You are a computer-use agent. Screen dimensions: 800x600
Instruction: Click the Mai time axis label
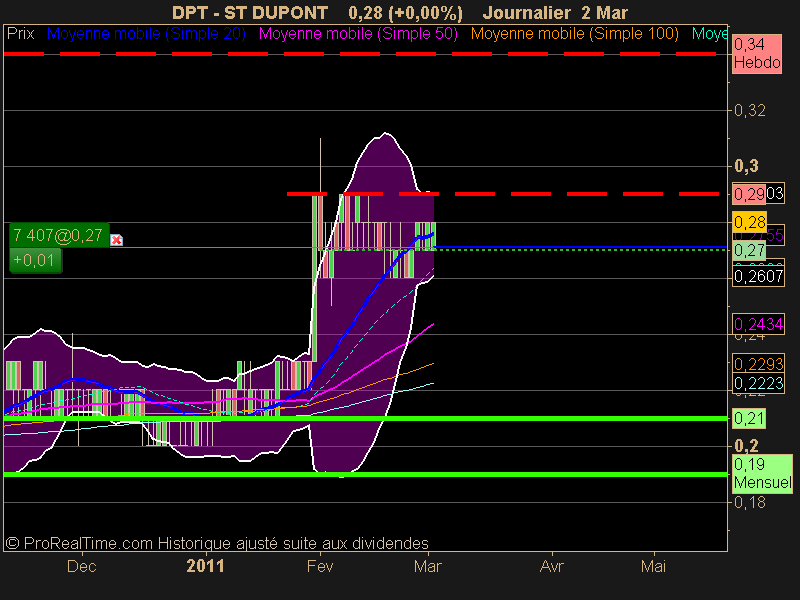[654, 566]
